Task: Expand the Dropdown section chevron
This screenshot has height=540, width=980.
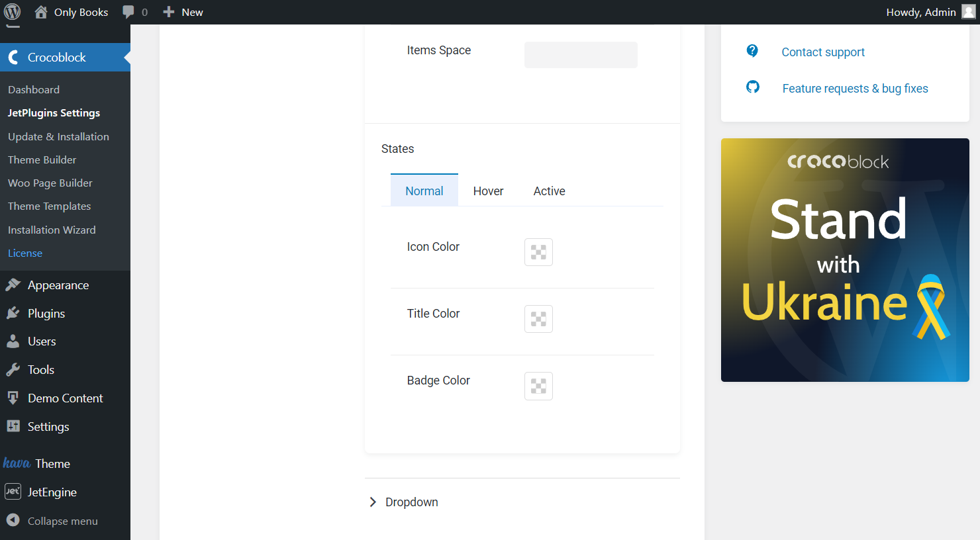Action: click(x=373, y=502)
